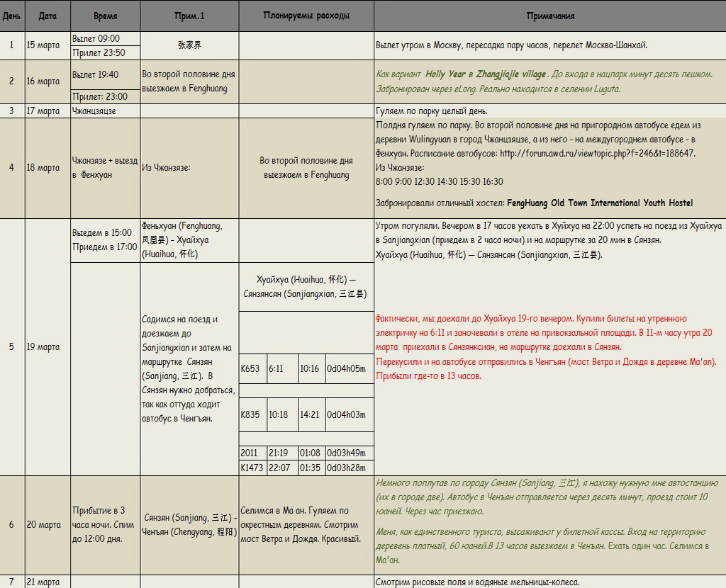Click the "0d04h03m" duration cell
Image resolution: width=726 pixels, height=588 pixels.
[350, 415]
